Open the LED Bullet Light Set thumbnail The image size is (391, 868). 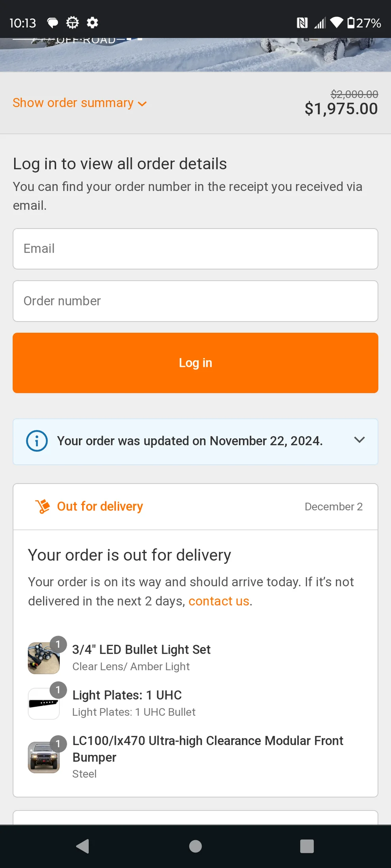tap(44, 658)
